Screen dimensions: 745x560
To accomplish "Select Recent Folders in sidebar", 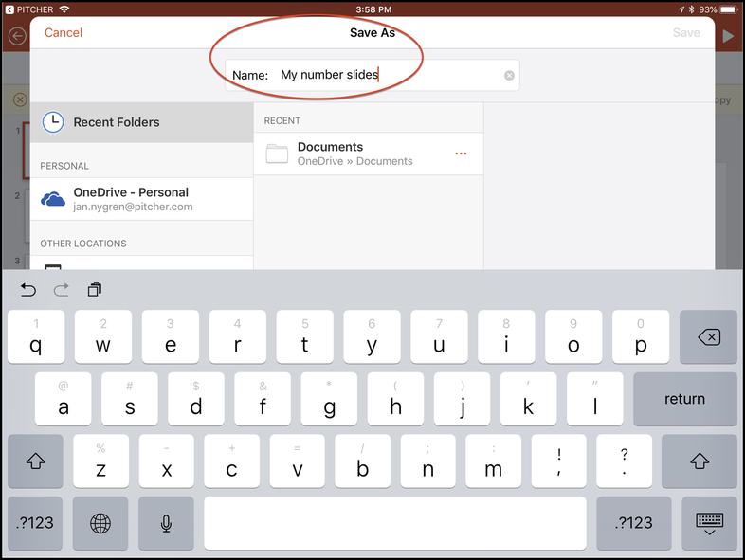I will tap(141, 122).
